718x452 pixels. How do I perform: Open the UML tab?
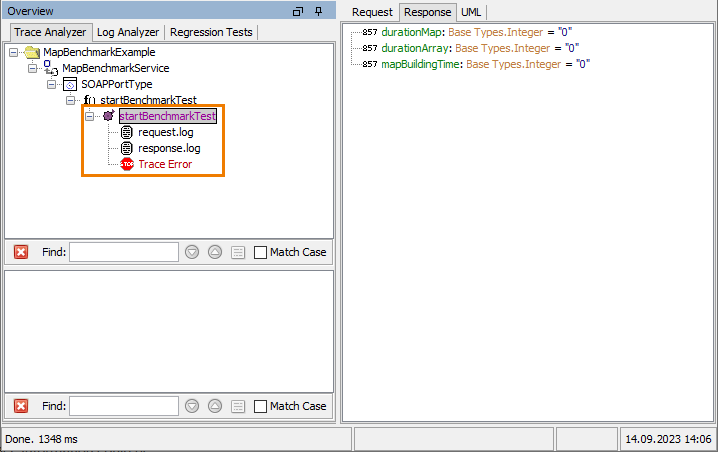click(x=470, y=12)
